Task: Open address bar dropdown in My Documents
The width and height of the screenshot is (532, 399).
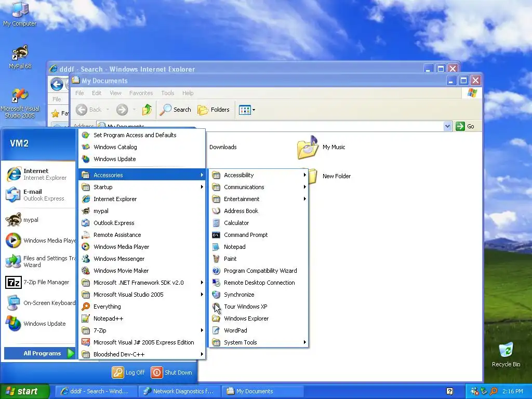Action: [x=447, y=126]
